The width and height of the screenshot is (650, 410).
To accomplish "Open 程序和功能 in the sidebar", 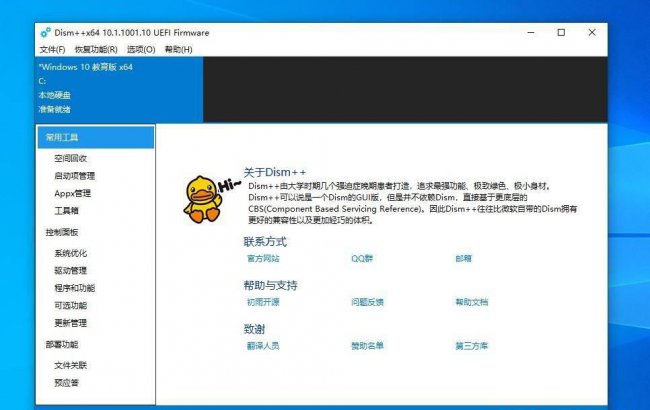I will [75, 288].
